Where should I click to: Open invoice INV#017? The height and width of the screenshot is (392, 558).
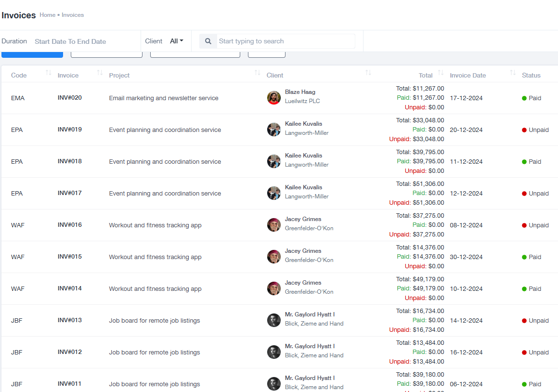click(x=70, y=193)
